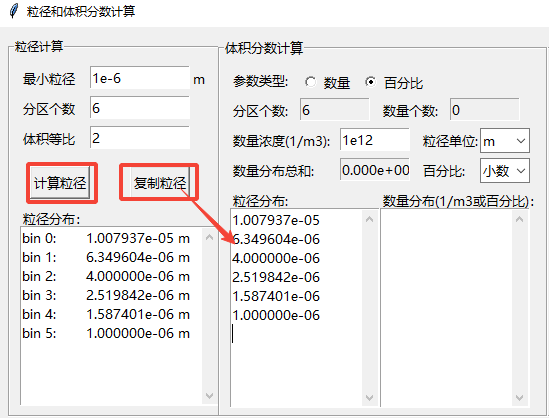The image size is (549, 418).
Task: Click the 复制粒径 button
Action: click(160, 182)
